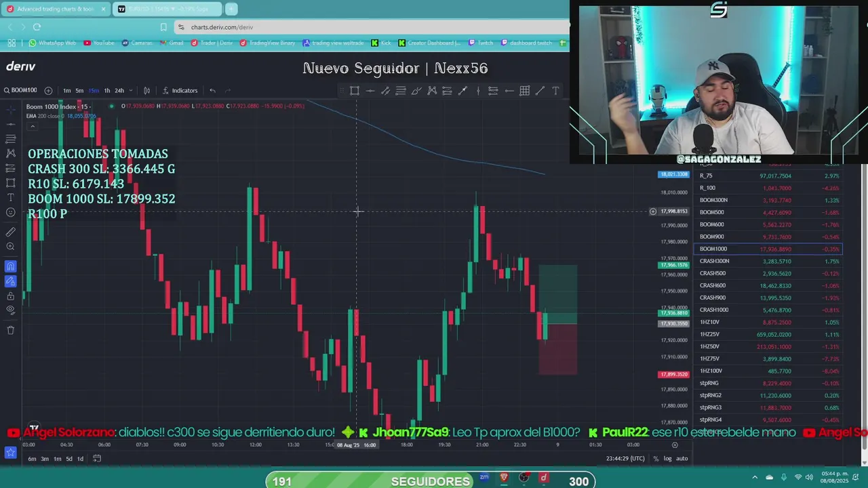Select the text tool in floating toolbar
868x488 pixels.
(555, 91)
